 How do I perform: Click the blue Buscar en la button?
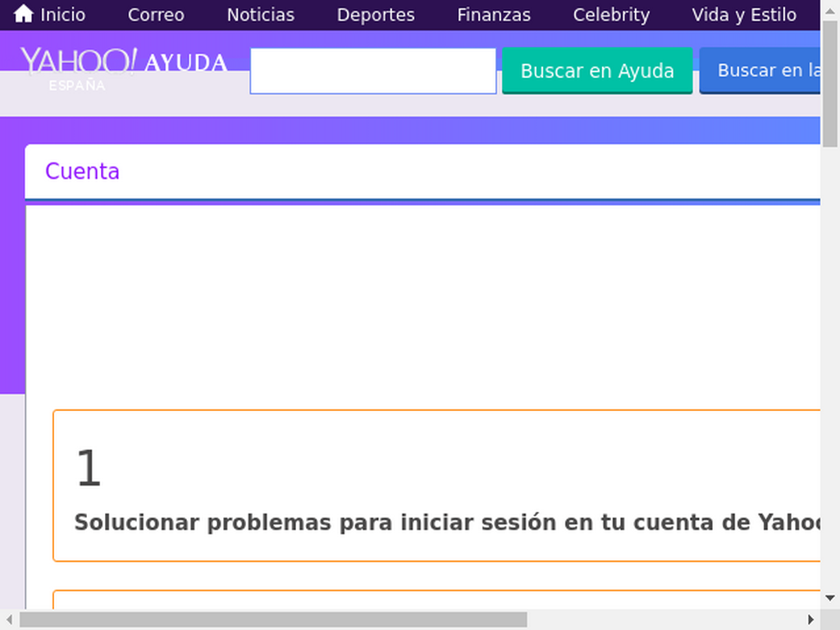point(760,71)
